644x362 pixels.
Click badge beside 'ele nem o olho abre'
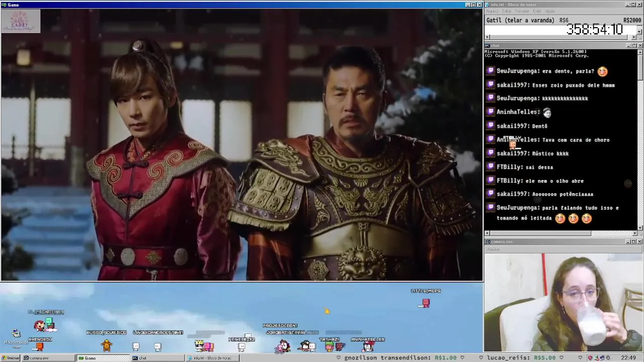tap(491, 180)
